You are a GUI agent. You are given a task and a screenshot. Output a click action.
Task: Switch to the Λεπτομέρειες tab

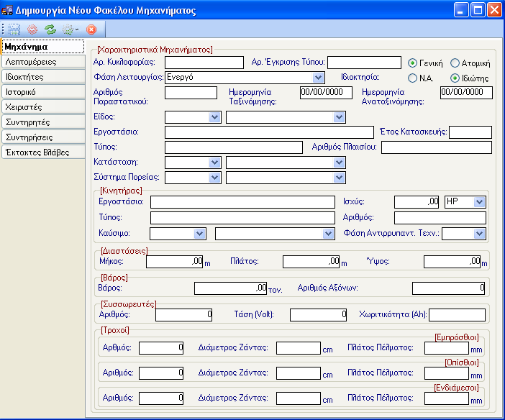click(x=43, y=62)
